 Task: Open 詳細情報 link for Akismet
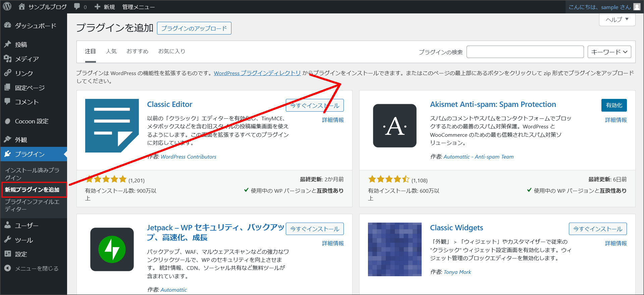(616, 120)
